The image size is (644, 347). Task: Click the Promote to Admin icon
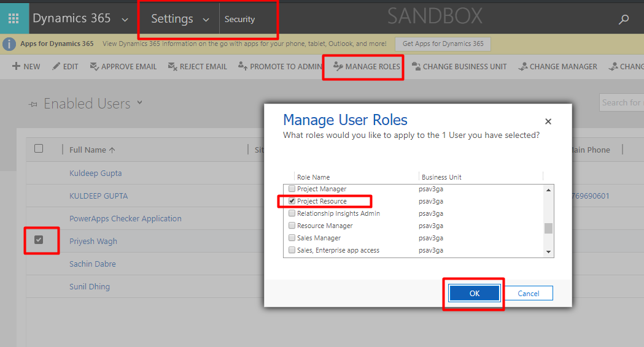point(242,66)
